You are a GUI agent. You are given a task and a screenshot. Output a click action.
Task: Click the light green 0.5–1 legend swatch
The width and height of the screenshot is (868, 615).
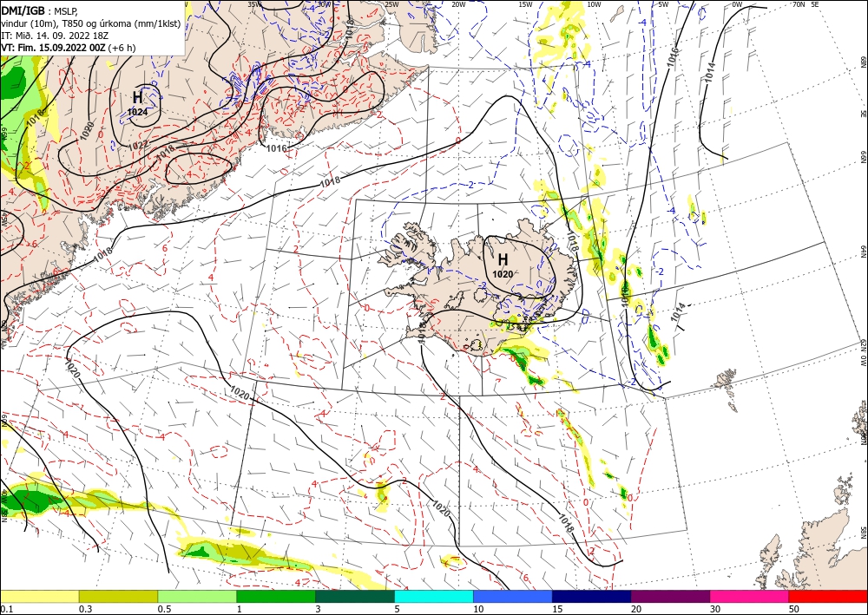tap(197, 596)
